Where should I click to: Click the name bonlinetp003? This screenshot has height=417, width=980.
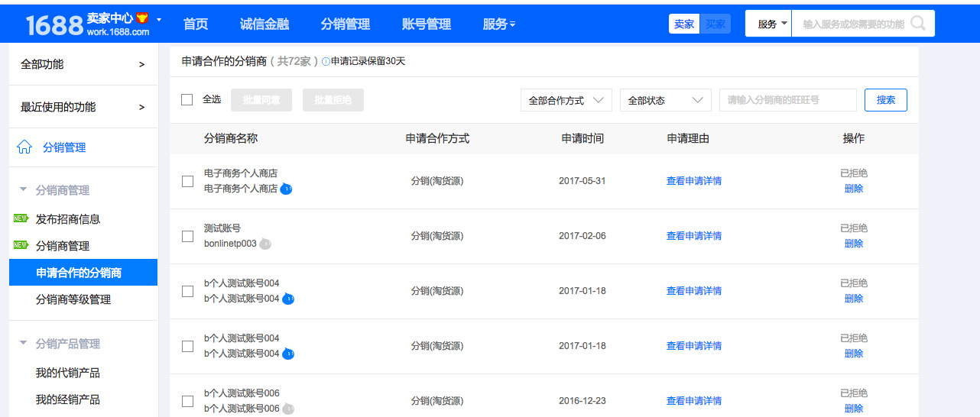click(230, 244)
